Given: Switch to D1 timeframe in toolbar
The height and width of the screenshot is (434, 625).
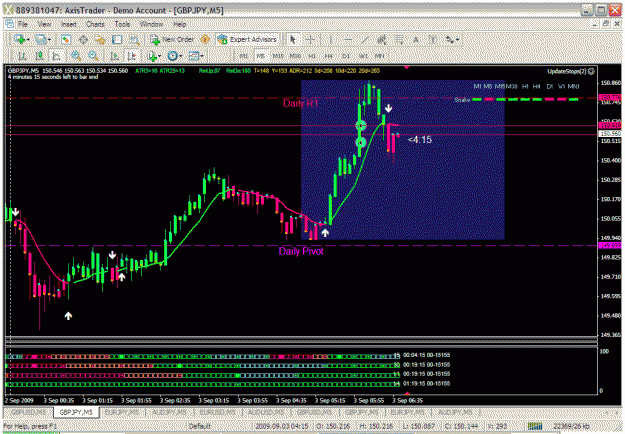Looking at the screenshot, I should click(x=346, y=56).
